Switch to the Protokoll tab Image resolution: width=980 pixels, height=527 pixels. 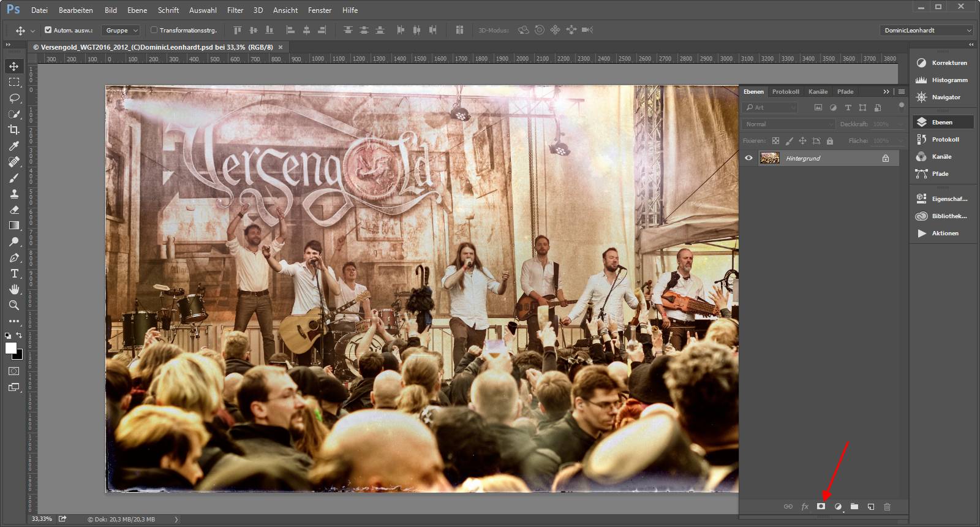pos(785,91)
